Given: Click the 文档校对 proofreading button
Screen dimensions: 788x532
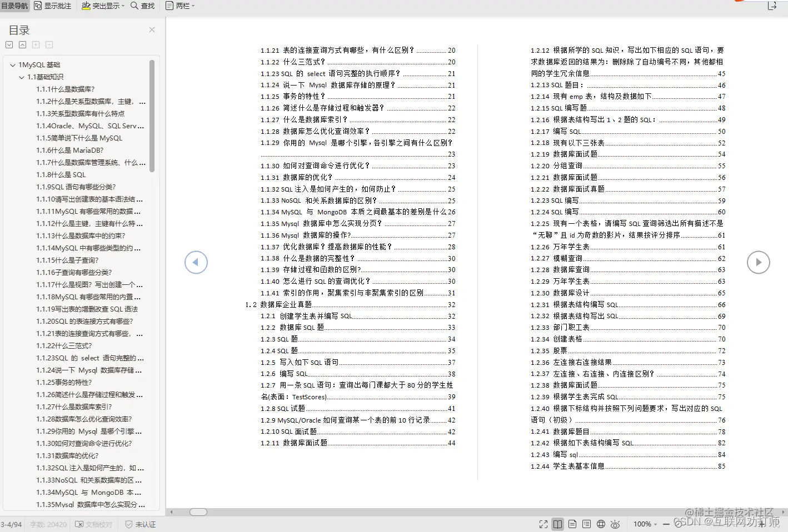Looking at the screenshot, I should point(94,524).
